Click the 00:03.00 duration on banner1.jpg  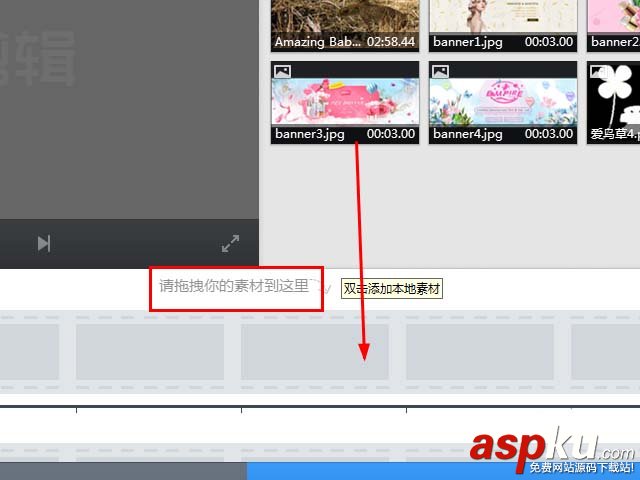coord(549,42)
